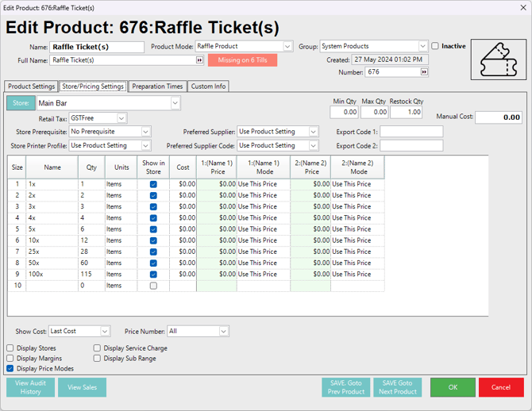Viewport: 532px width, 411px height.
Task: Click the arrow icon beside Full Name field
Action: tap(199, 60)
